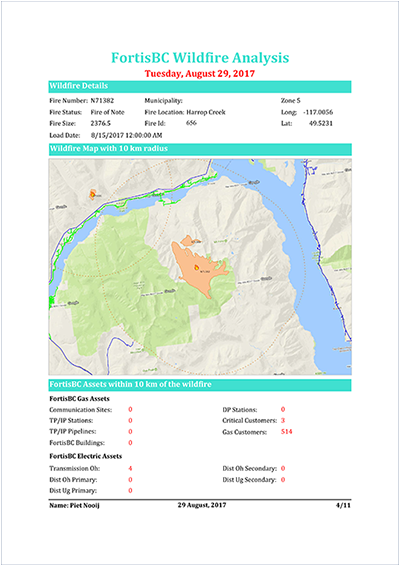
Task: Select fire number value 'N71382'
Action: coord(102,100)
